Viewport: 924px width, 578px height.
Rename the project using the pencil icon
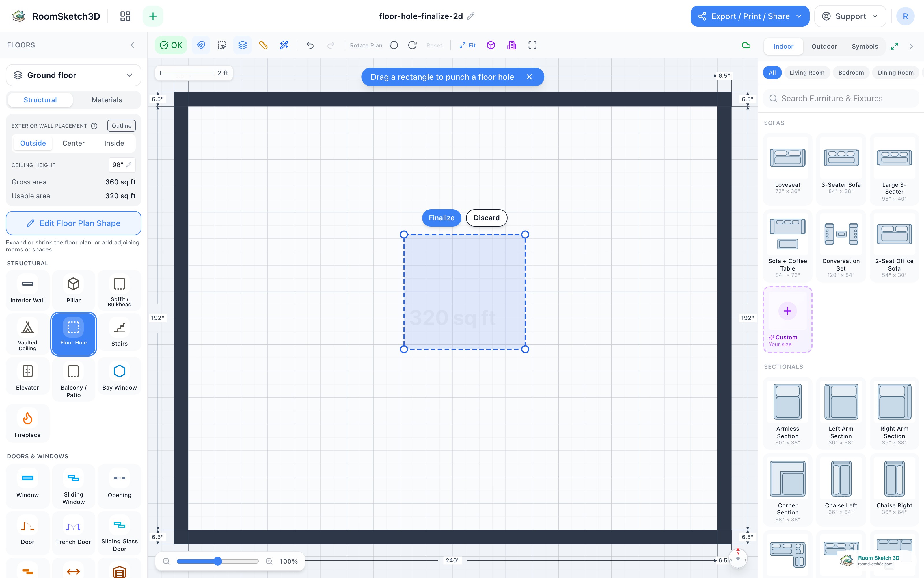point(471,16)
